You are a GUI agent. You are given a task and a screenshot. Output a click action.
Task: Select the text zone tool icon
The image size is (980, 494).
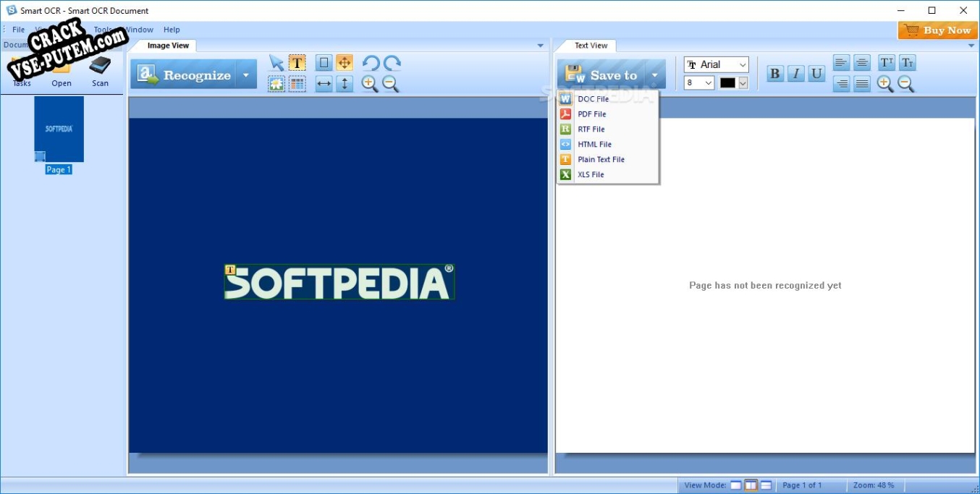[x=297, y=63]
